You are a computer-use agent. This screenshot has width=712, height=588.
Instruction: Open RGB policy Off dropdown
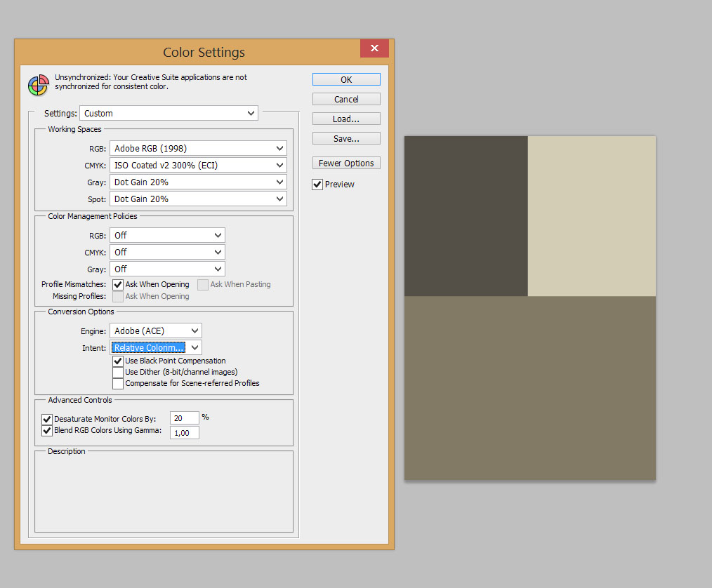(x=167, y=235)
